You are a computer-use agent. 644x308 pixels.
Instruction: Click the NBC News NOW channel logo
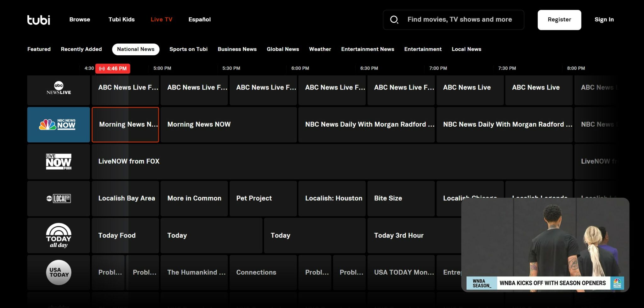[x=58, y=124]
